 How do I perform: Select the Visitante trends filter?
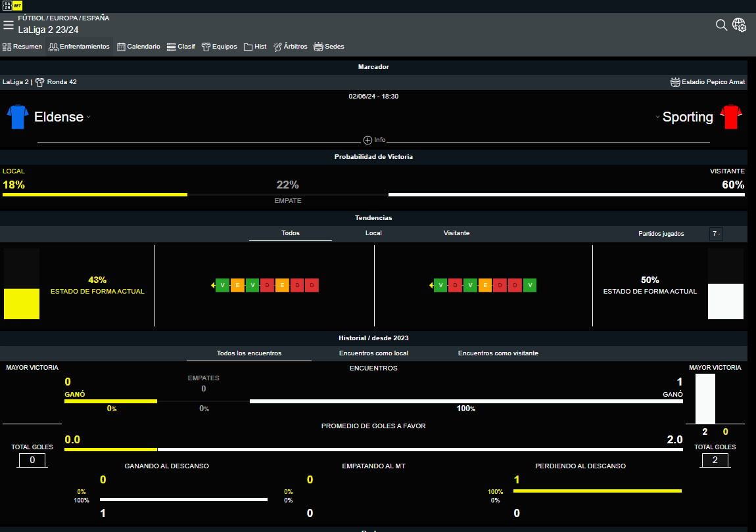tap(457, 233)
